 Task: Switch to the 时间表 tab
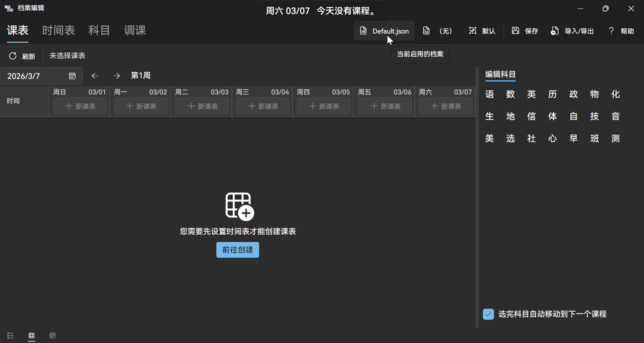59,30
